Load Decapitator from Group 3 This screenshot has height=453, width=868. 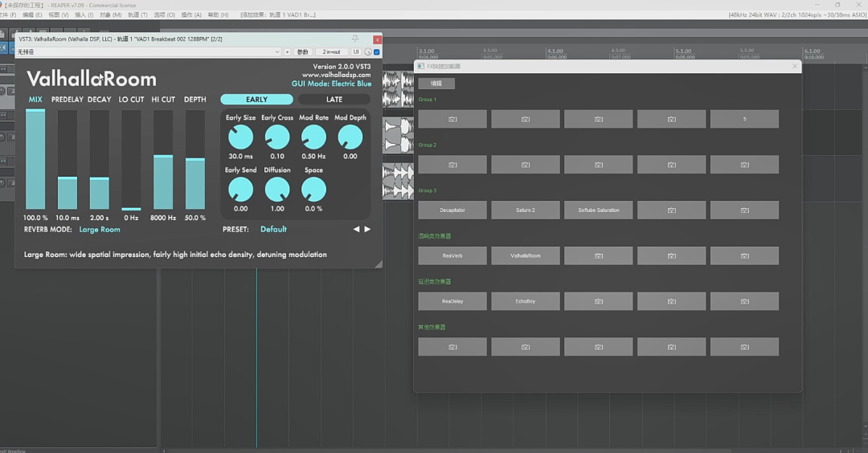[452, 210]
